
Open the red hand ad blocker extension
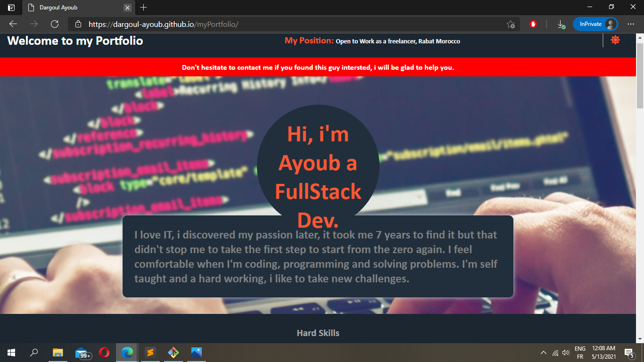(533, 24)
